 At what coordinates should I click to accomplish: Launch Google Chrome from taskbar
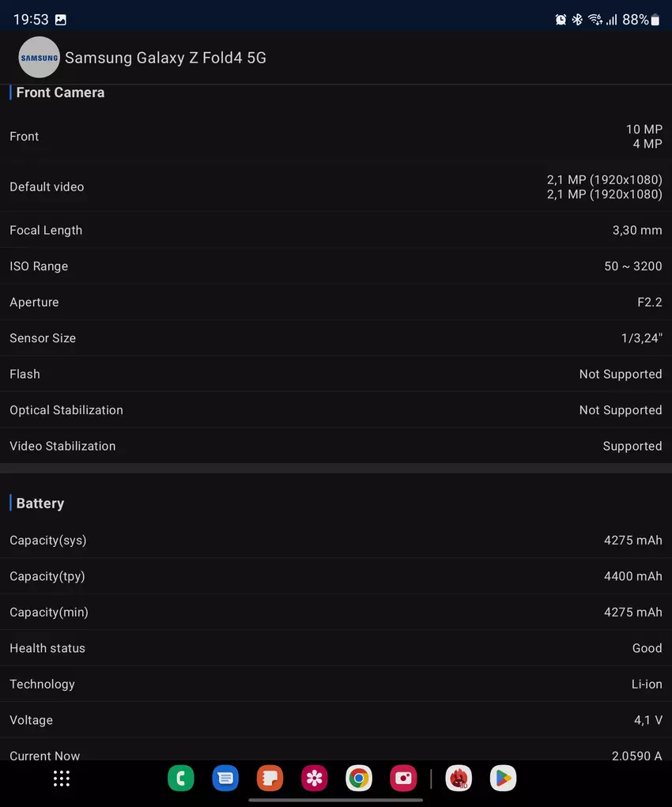[359, 779]
